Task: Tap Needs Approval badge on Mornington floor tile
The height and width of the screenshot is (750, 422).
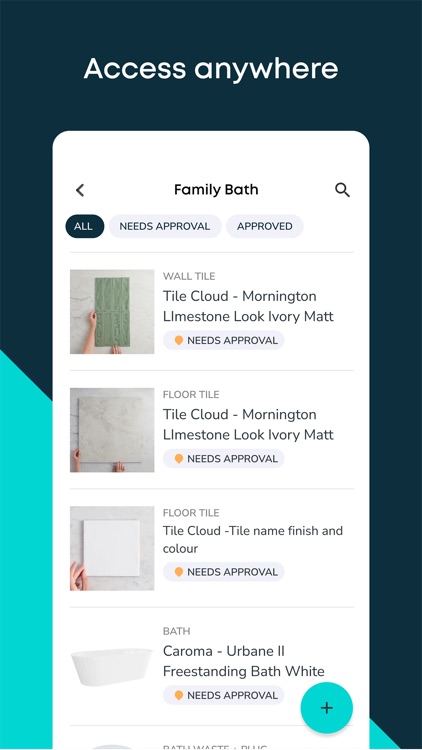Action: tap(223, 459)
